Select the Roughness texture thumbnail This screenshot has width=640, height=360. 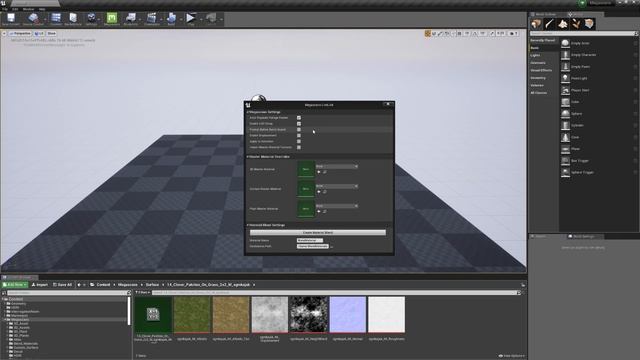(x=387, y=315)
